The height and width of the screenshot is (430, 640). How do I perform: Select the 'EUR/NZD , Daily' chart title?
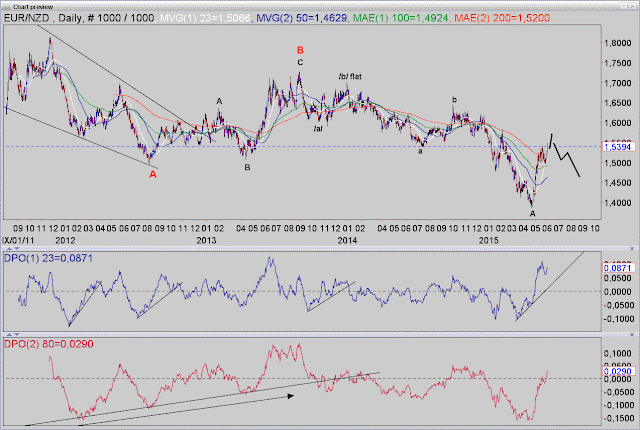(x=42, y=18)
